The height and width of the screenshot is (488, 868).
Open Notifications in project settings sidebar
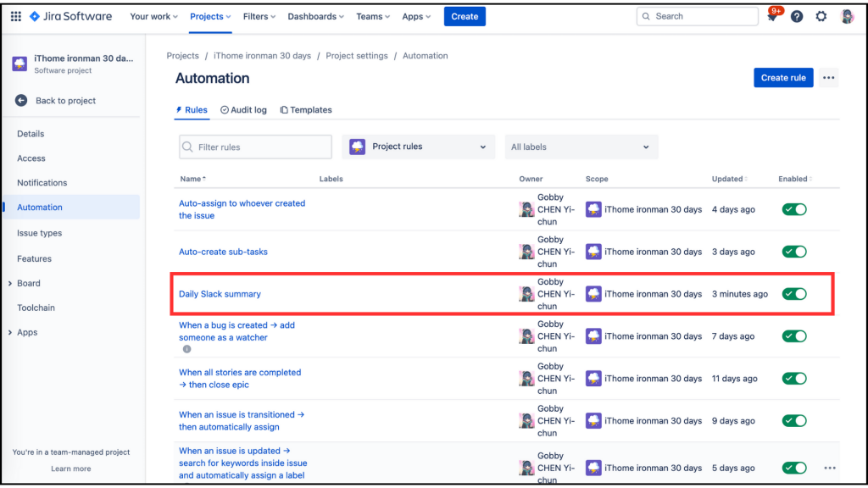42,183
